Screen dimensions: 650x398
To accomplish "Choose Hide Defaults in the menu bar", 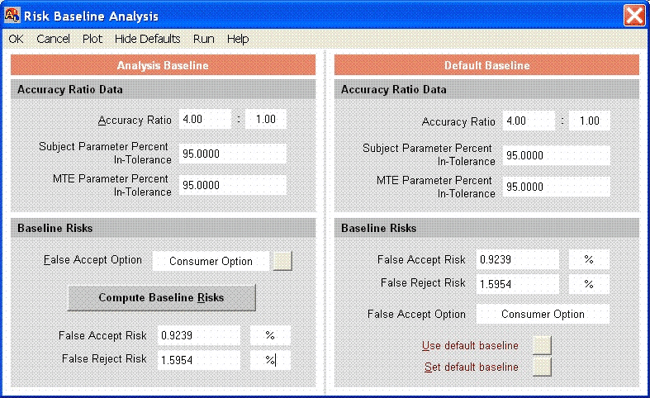I will pyautogui.click(x=148, y=39).
